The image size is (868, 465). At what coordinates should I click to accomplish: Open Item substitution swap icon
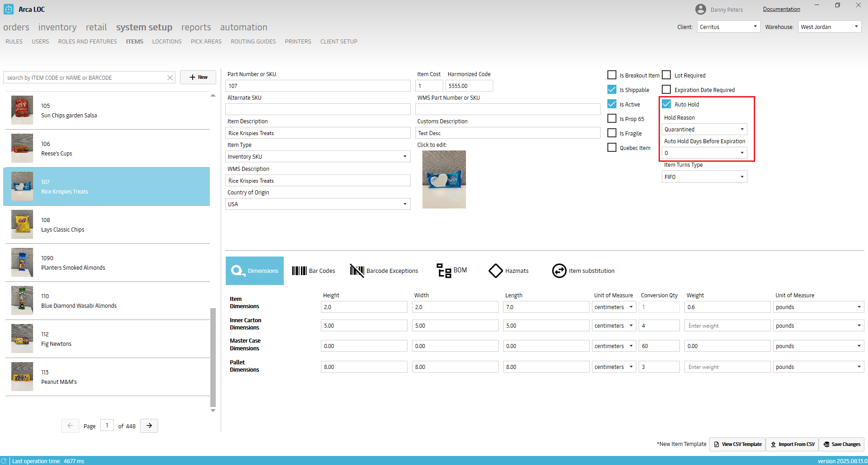pos(559,271)
